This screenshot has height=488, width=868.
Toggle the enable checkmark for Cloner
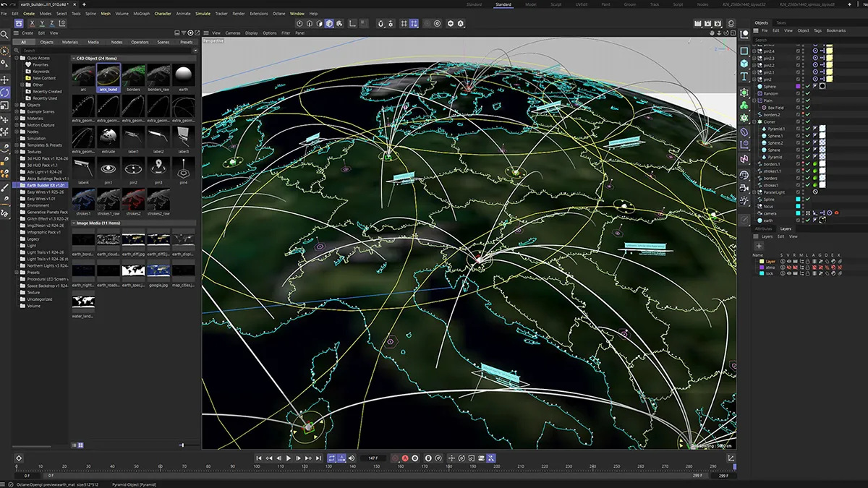pyautogui.click(x=807, y=121)
